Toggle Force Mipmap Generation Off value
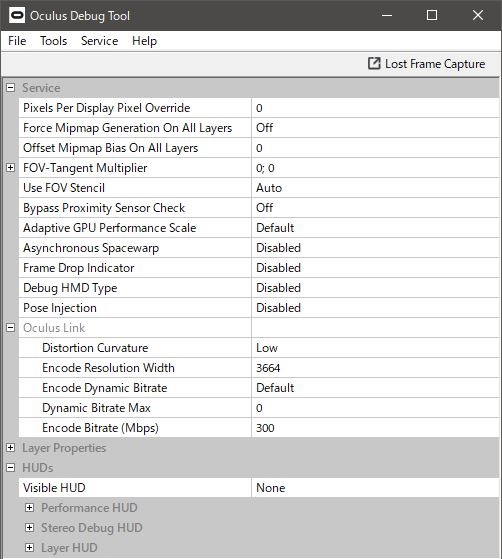Viewport: 502px width, 559px height. click(x=375, y=128)
